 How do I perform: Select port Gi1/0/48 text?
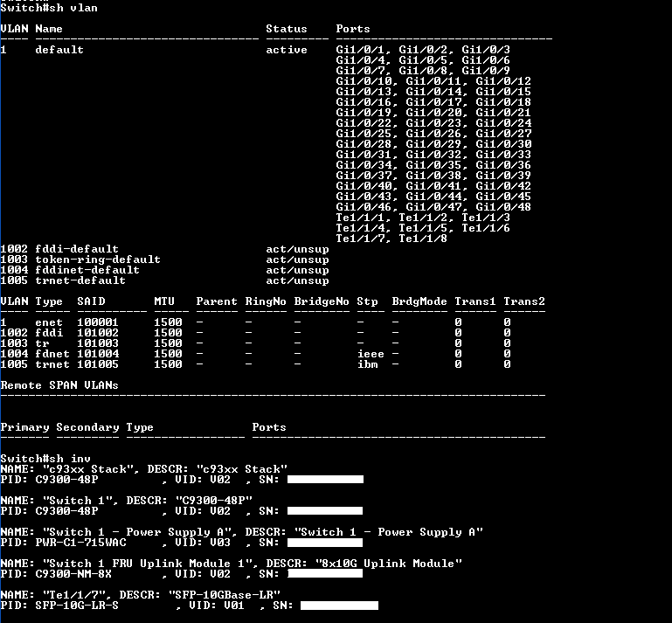coord(503,207)
